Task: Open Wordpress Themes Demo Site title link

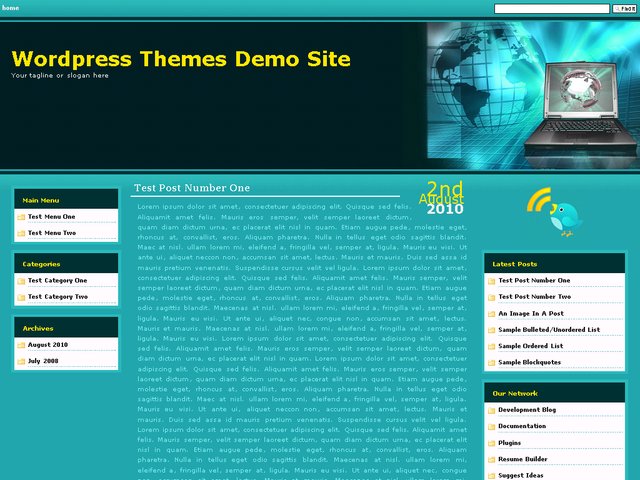Action: [x=181, y=59]
